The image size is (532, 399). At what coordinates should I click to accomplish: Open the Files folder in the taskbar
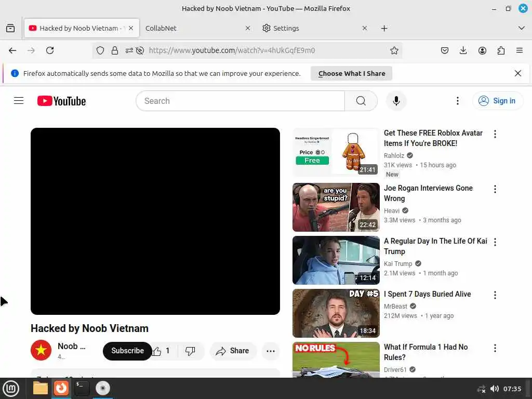[40, 389]
